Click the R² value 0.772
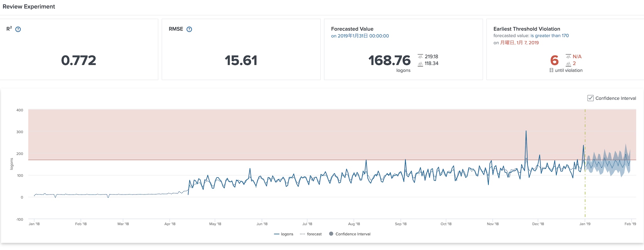Viewport: 644px width, 250px height. 79,60
